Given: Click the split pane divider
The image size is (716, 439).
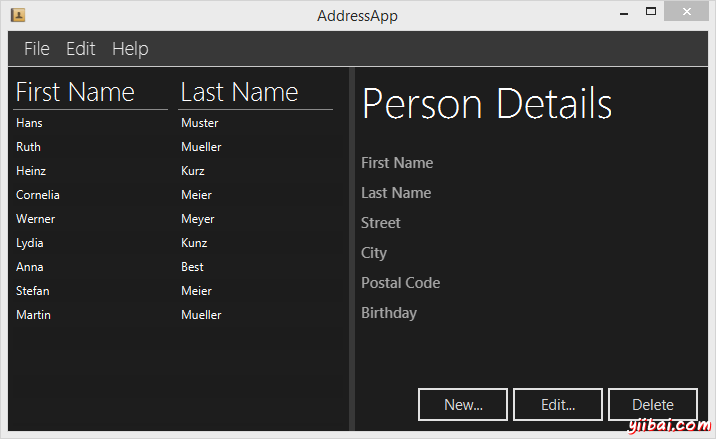Looking at the screenshot, I should [x=351, y=250].
